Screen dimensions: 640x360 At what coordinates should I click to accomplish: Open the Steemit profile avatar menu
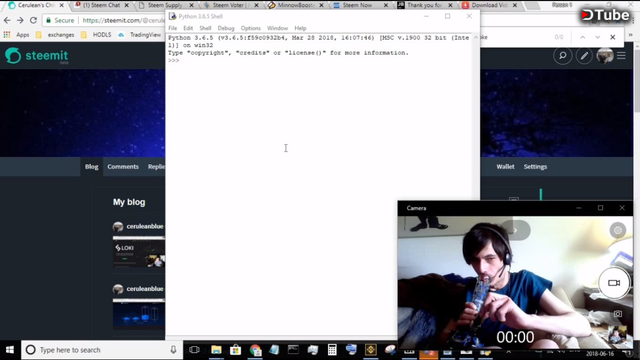click(x=604, y=56)
